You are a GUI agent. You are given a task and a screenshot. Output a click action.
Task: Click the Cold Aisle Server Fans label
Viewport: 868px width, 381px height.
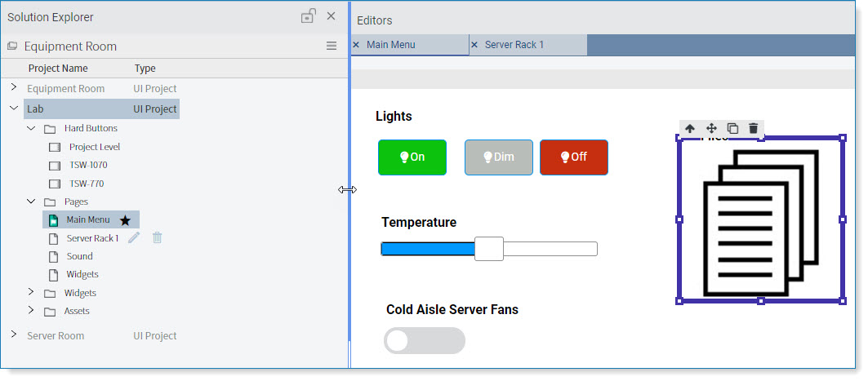[452, 310]
